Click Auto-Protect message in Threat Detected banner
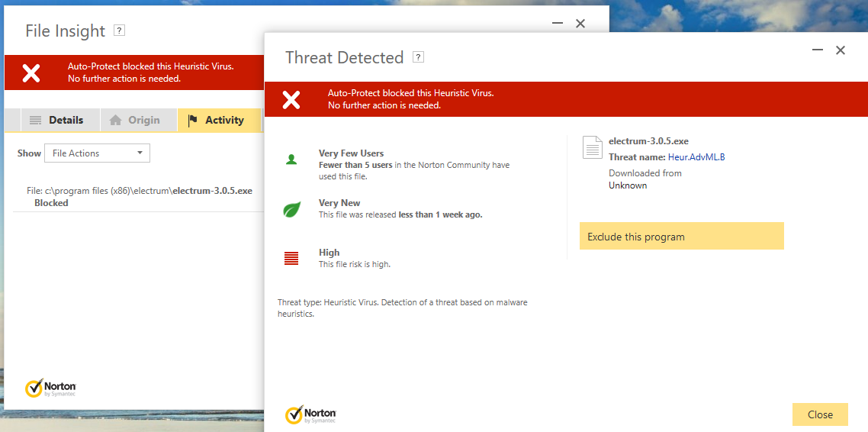 click(410, 99)
